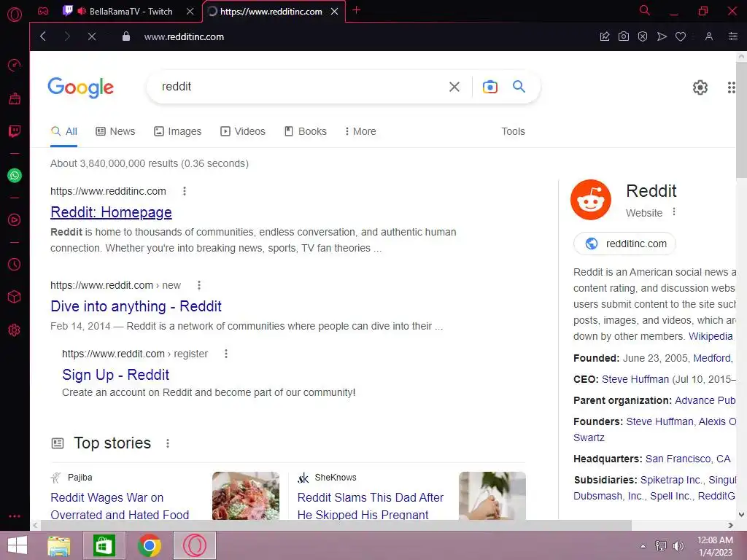Open Dive into anything - Reddit link
This screenshot has width=747, height=560.
[x=136, y=306]
